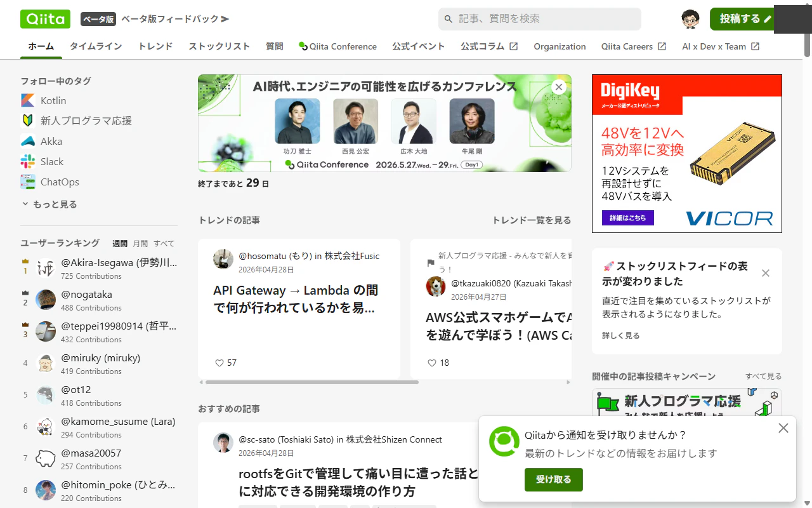Screen dimensions: 812x508
Task: Click the trend carousel left scroll arrow
Action: [x=201, y=382]
